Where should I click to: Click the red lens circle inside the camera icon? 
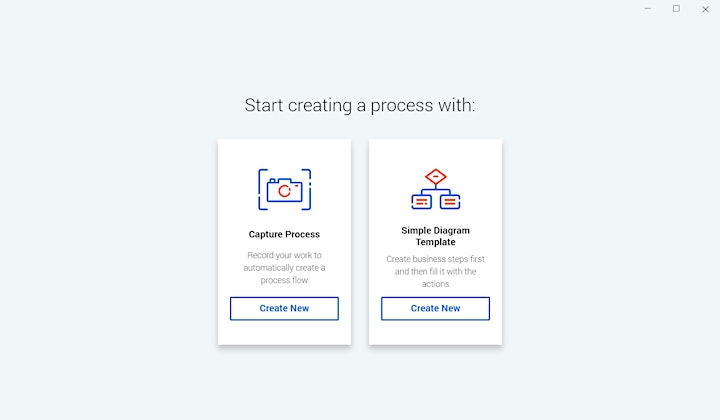coord(285,191)
